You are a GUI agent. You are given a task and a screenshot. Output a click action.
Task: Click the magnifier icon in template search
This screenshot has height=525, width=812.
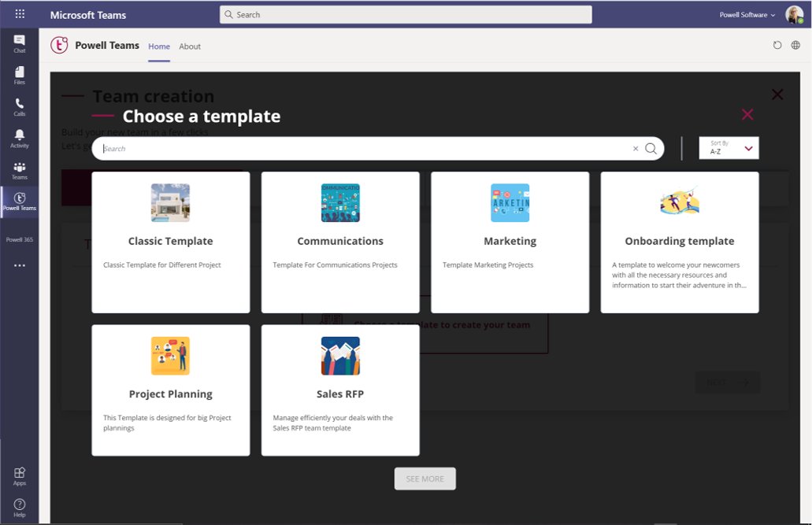[651, 149]
